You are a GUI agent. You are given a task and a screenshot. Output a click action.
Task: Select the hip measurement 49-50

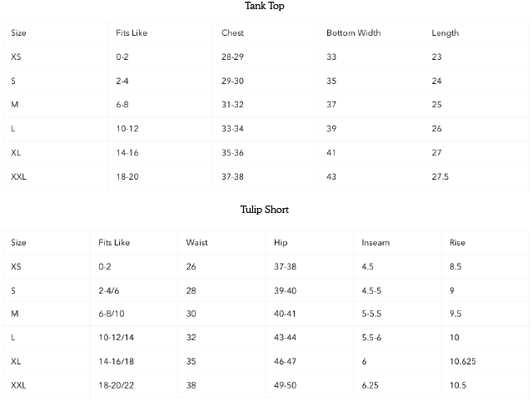click(x=285, y=386)
